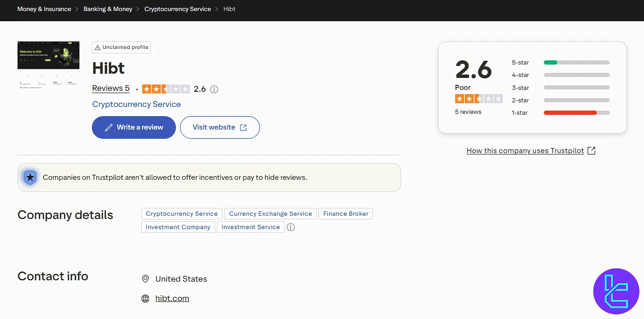This screenshot has width=644, height=319.
Task: Click the orange star rating next to Reviews 5
Action: coord(166,89)
